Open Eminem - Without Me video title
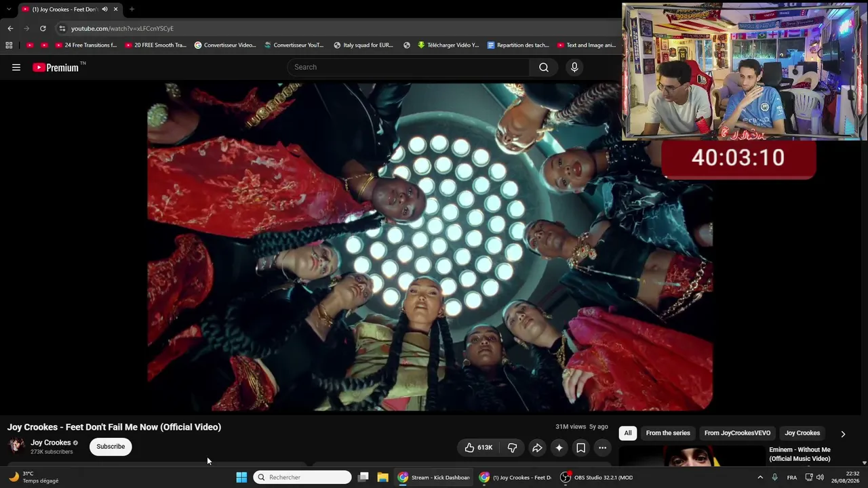This screenshot has width=868, height=488. click(800, 454)
